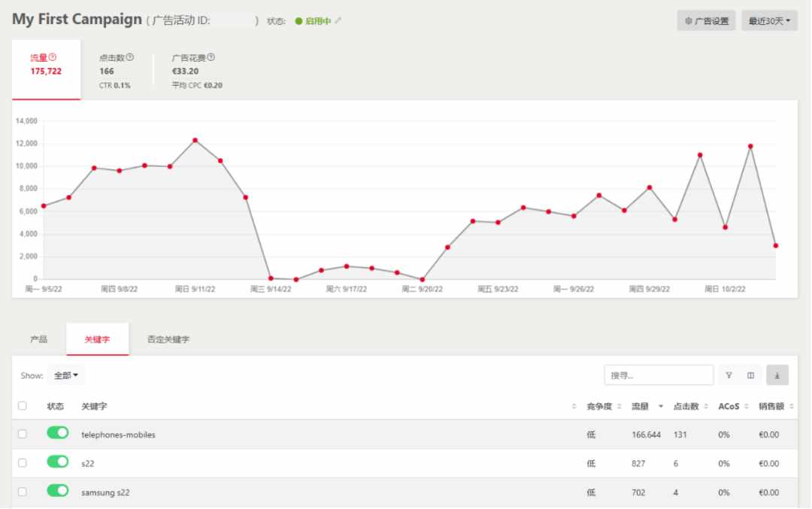Check the samsung s22 row checkbox
Viewport: 812px width, 509px height.
[23, 492]
